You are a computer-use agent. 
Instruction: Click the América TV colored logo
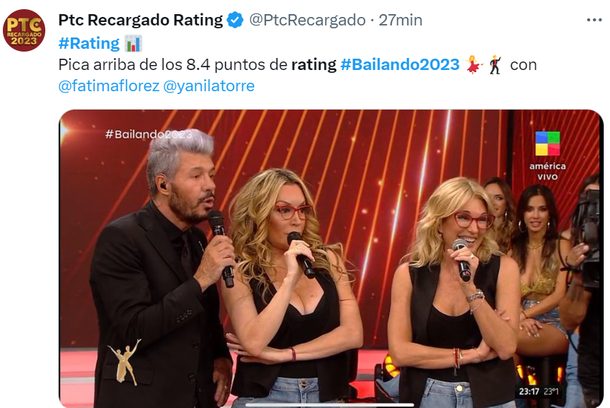(547, 144)
